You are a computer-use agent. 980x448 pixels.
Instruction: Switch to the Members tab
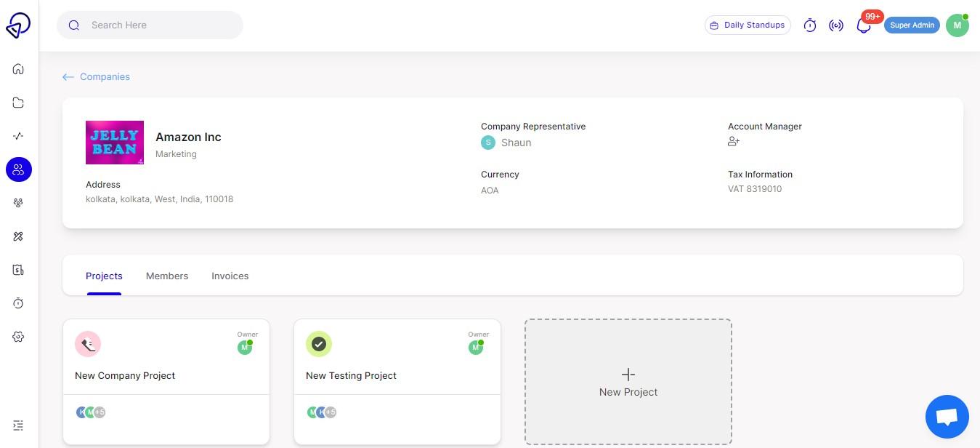(166, 276)
